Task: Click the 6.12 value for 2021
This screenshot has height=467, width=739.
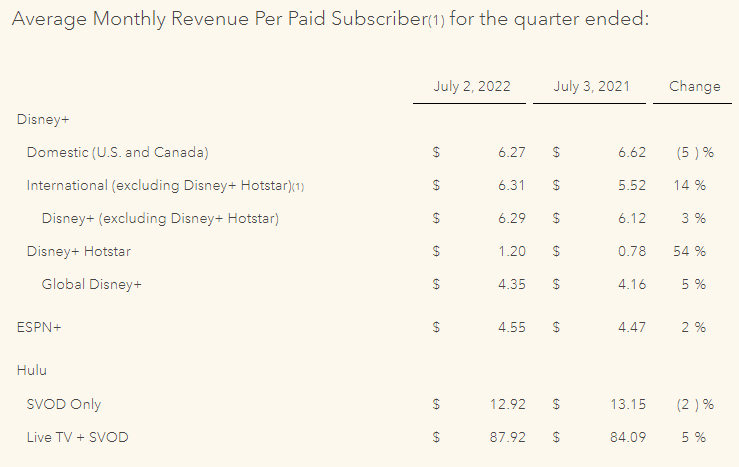Action: (x=632, y=218)
